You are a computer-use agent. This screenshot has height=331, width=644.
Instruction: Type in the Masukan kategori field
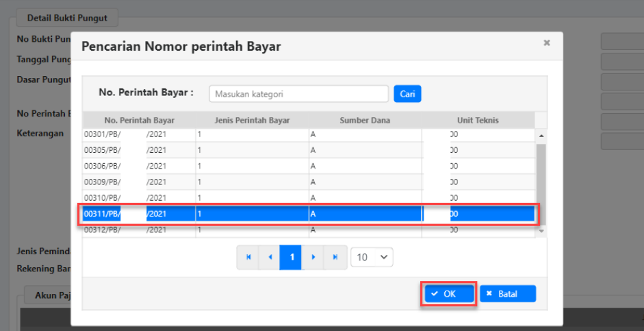[298, 94]
